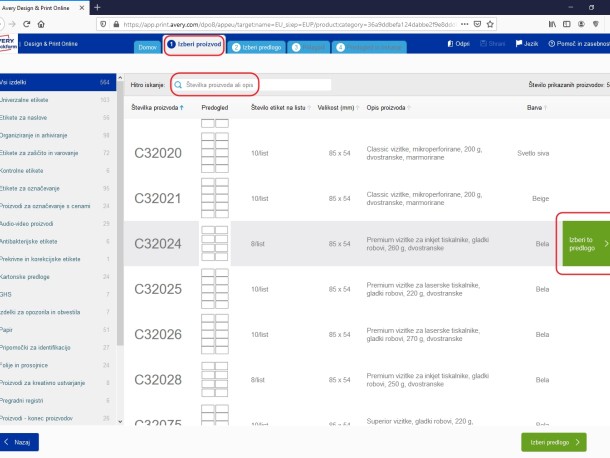Select Kartonske predloge category
This screenshot has width=610, height=458.
58,277
